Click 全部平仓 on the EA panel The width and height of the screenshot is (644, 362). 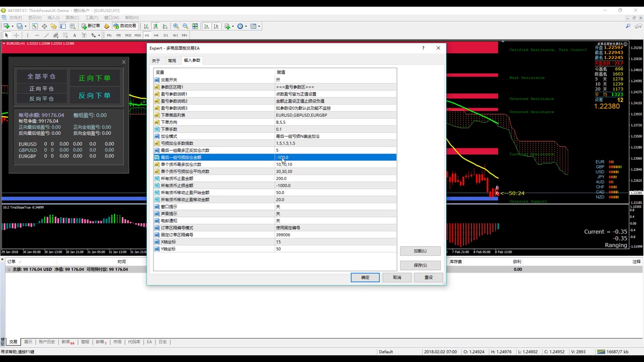[41, 76]
